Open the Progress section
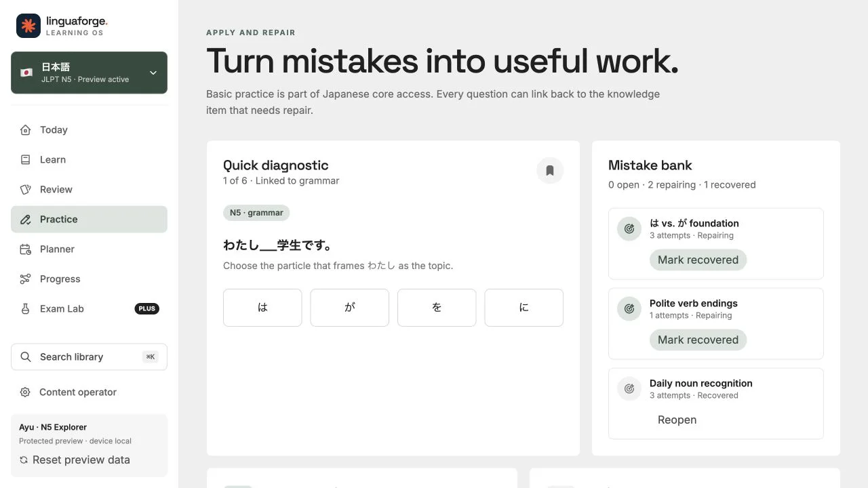 [89, 279]
